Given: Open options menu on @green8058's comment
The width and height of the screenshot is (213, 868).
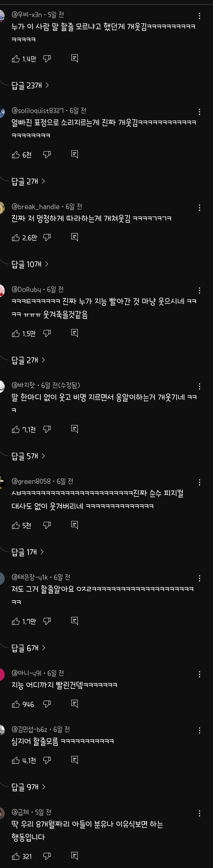Looking at the screenshot, I should (199, 483).
